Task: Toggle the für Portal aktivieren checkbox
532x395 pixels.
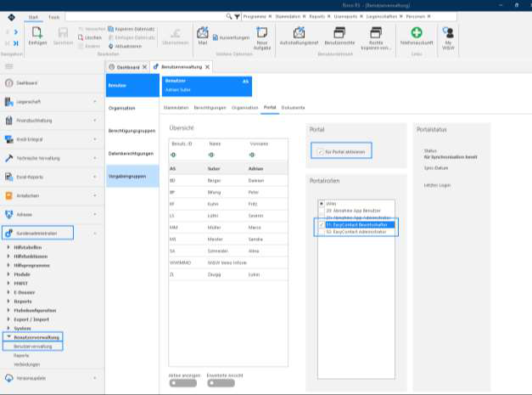Action: pos(320,152)
